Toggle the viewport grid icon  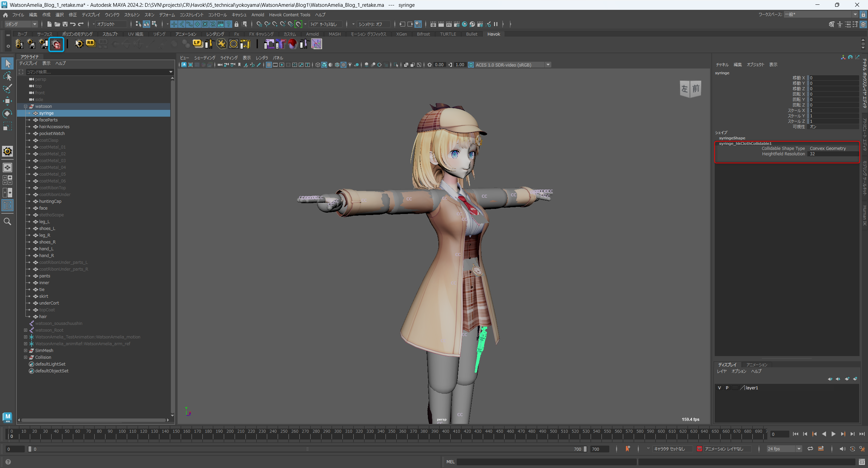(269, 65)
